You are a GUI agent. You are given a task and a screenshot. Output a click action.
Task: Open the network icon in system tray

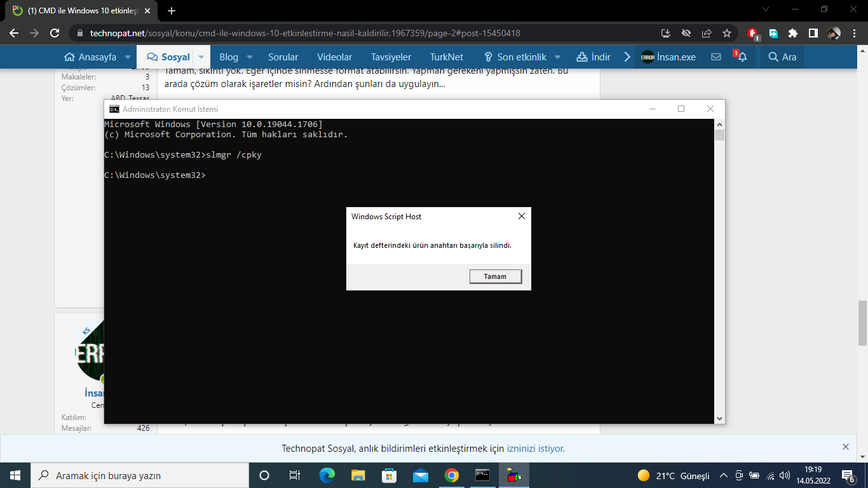(x=770, y=475)
